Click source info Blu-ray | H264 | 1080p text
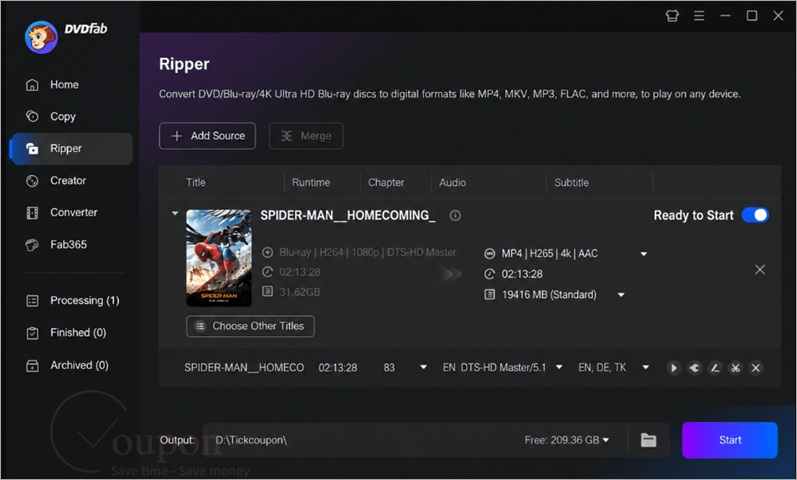This screenshot has height=480, width=797. pos(367,252)
